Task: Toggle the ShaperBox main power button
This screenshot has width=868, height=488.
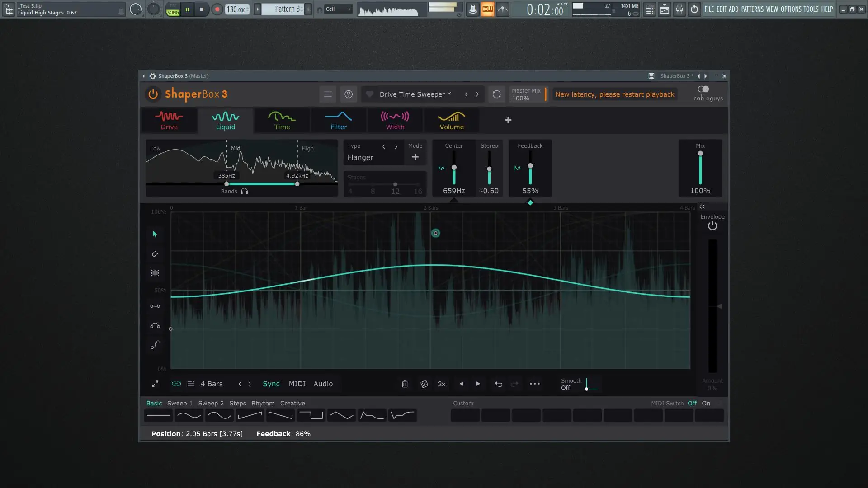Action: click(153, 94)
